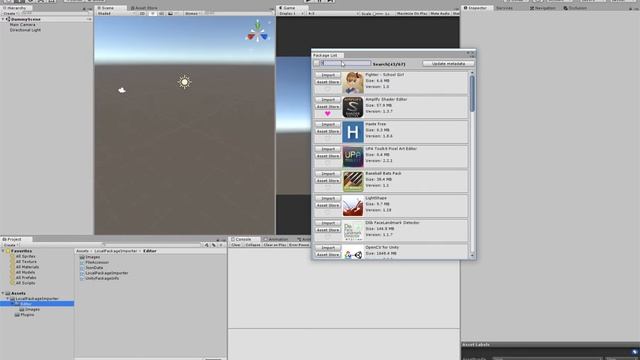Viewport: 640px width, 360px height.
Task: Click the Update metadata button
Action: tap(448, 64)
